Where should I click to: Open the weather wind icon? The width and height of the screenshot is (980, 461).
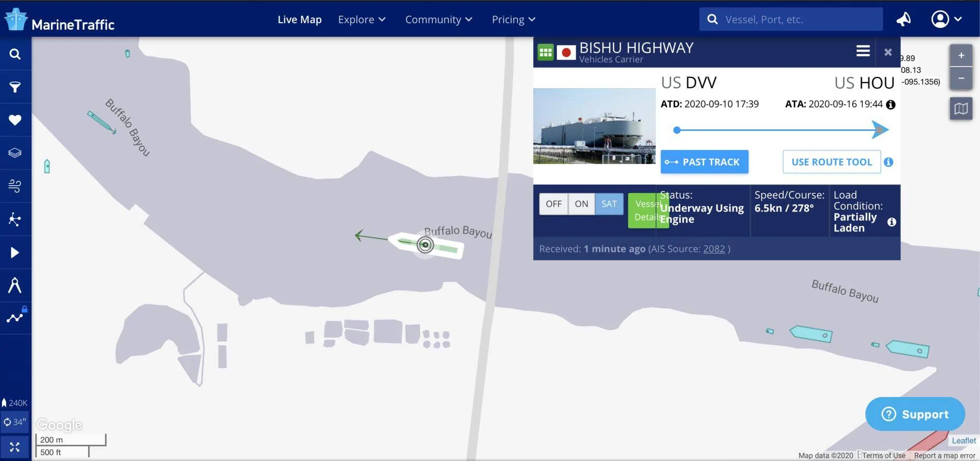pos(15,186)
